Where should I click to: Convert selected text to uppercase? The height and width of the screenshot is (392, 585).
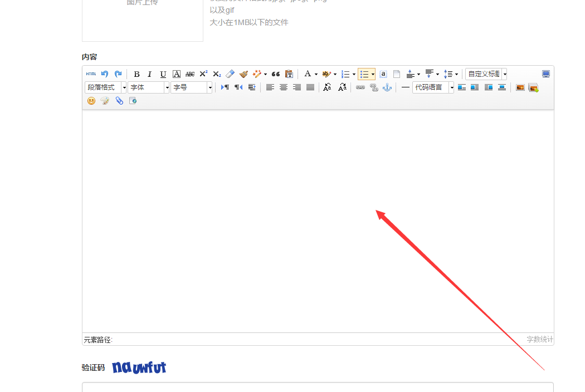tap(327, 87)
